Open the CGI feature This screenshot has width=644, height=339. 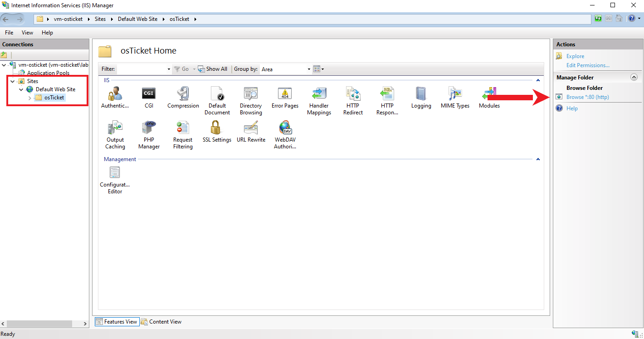pos(149,98)
